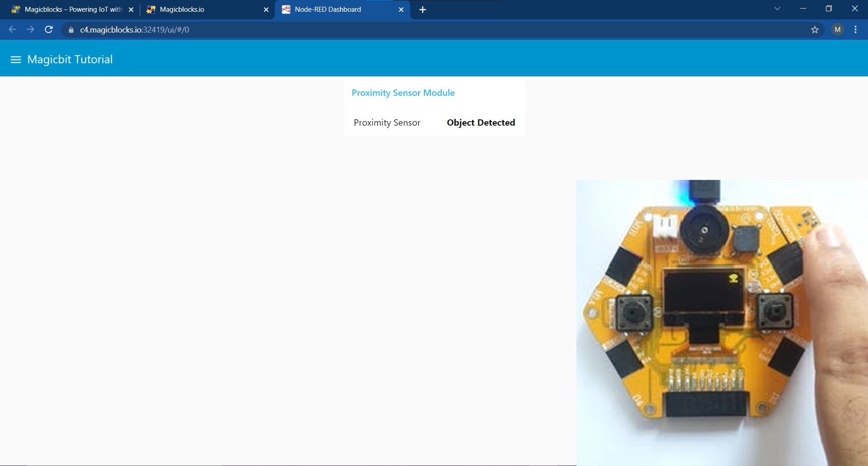Click the Object Detected status text
Image resolution: width=868 pixels, height=466 pixels.
click(481, 122)
